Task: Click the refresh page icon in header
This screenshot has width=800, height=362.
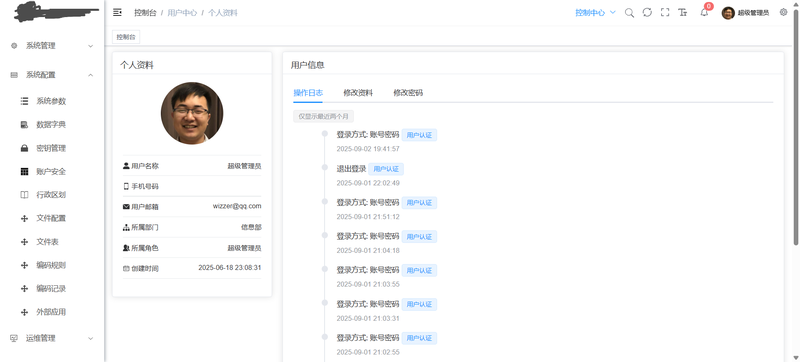Action: tap(647, 13)
